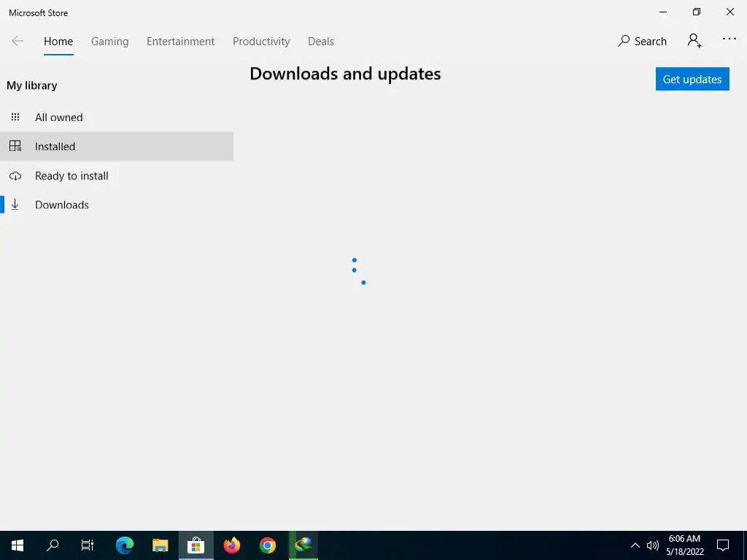Click the Ready to install cloud icon
This screenshot has width=747, height=560.
tap(15, 176)
